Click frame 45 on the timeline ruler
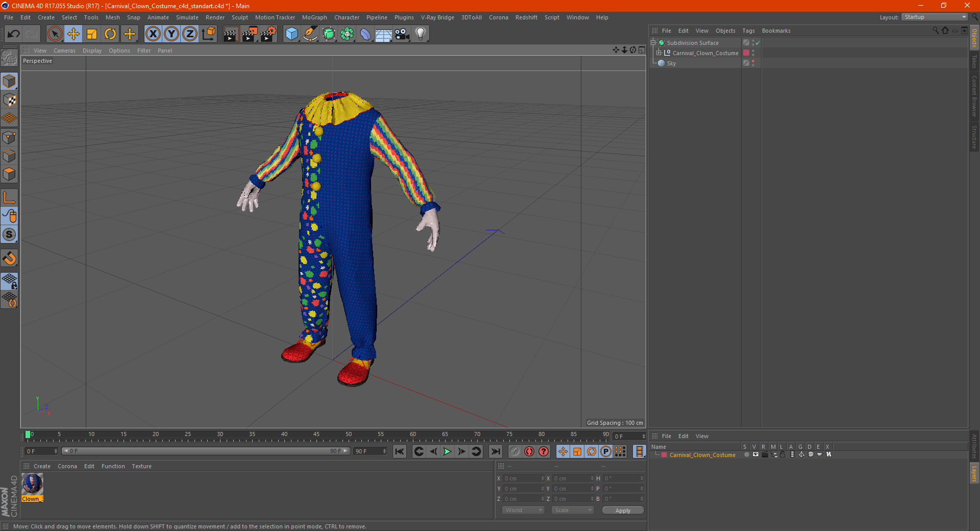The width and height of the screenshot is (980, 531). point(316,436)
